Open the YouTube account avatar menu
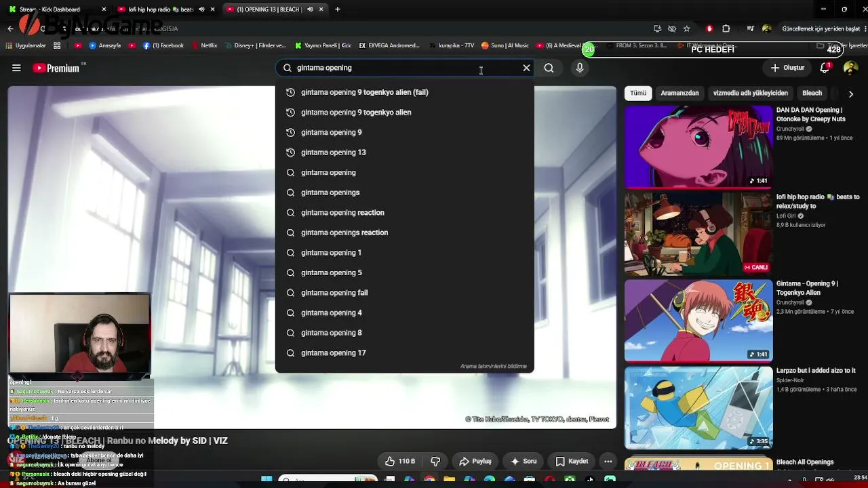The height and width of the screenshot is (488, 868). coord(850,68)
